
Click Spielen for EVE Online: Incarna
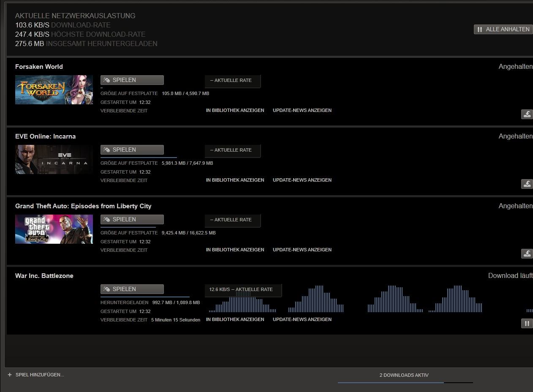click(132, 150)
